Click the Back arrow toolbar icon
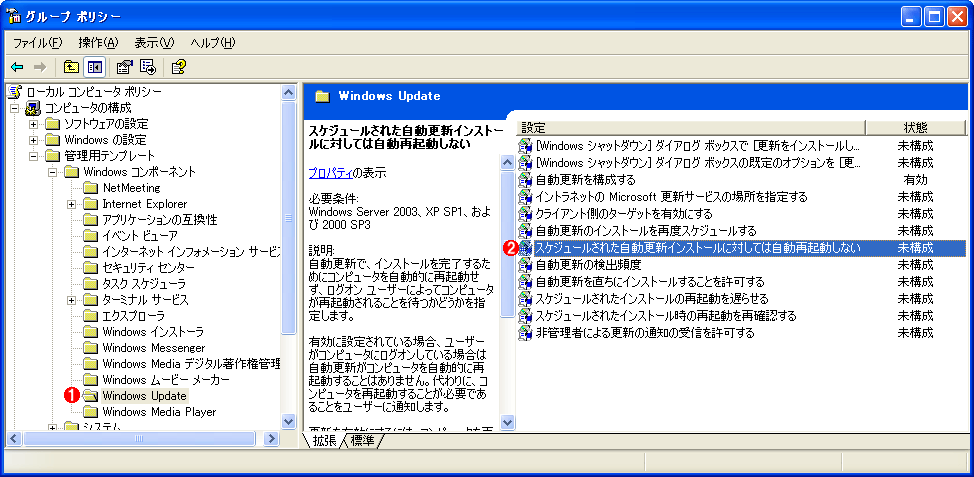 click(x=17, y=66)
